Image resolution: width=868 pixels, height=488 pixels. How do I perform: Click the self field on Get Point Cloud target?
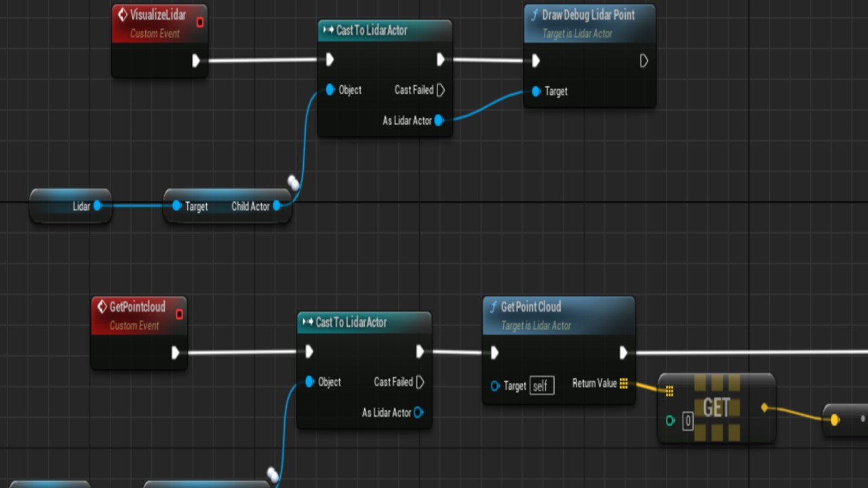[x=541, y=386]
